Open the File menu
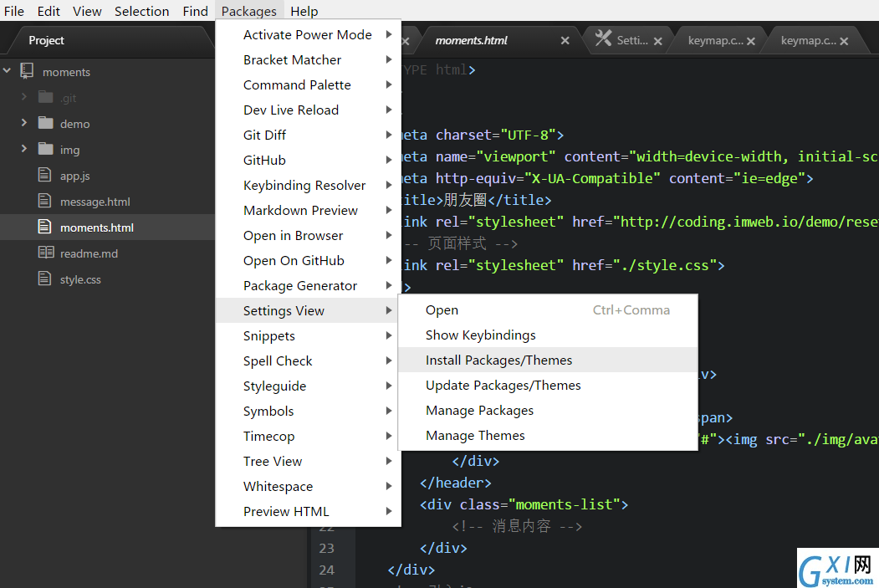Viewport: 879px width, 588px height. coord(14,11)
